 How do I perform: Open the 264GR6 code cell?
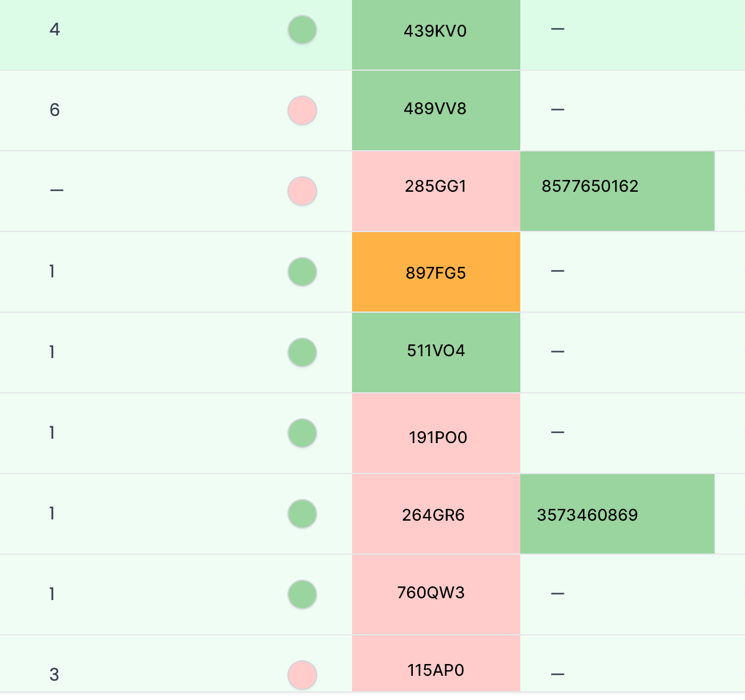point(436,514)
